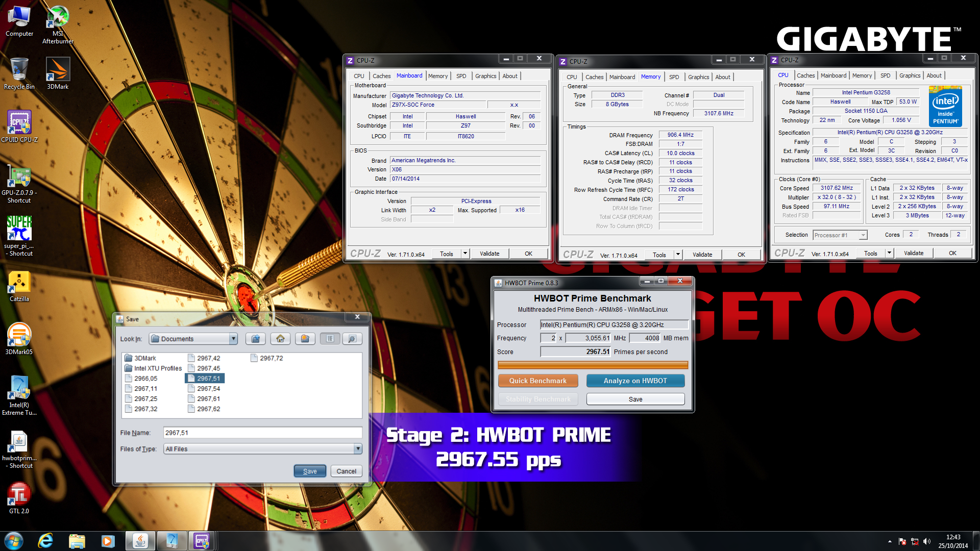Click Analyze on HWBOT button
Image resolution: width=980 pixels, height=551 pixels.
[635, 381]
